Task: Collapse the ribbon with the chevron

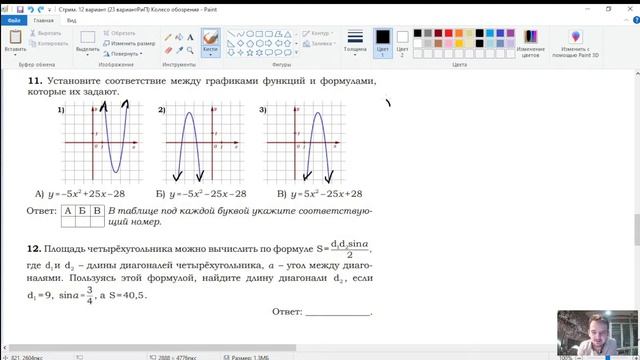Action: (626, 20)
